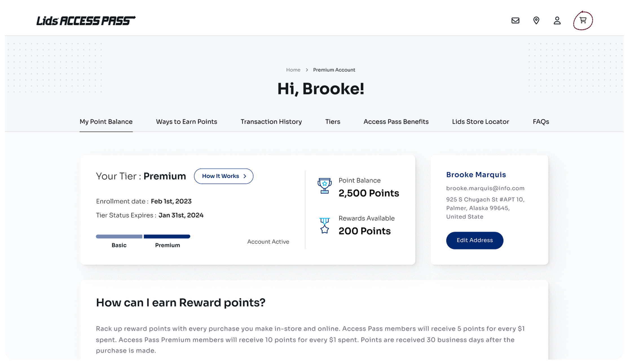The width and height of the screenshot is (628, 364).
Task: View the Access Pass Benefits tab
Action: coord(396,122)
